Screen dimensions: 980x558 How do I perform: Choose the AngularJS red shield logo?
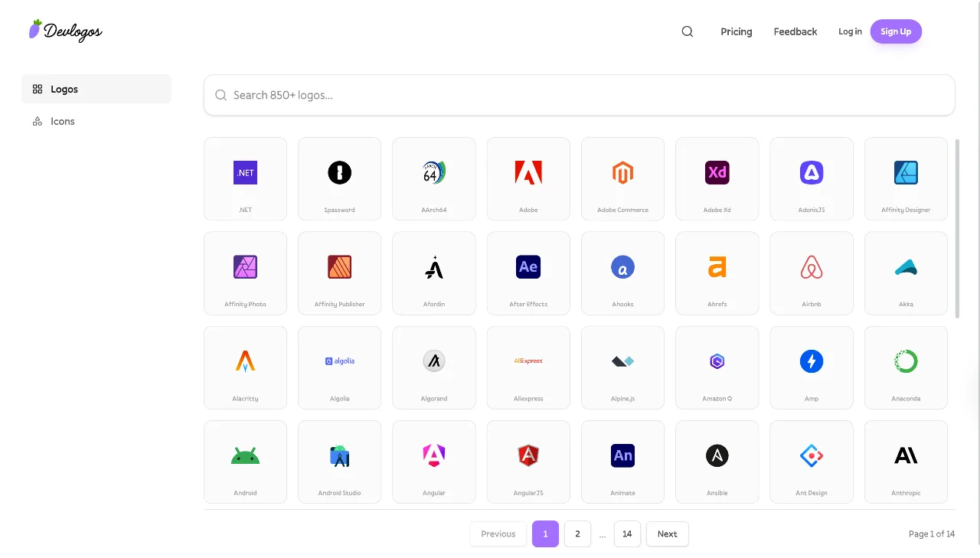coord(528,462)
